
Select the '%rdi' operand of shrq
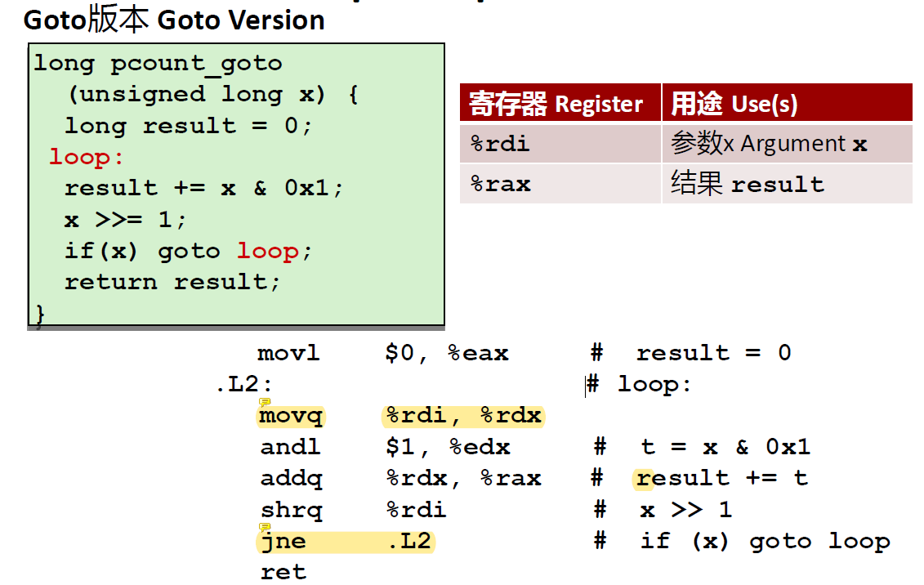(x=416, y=510)
